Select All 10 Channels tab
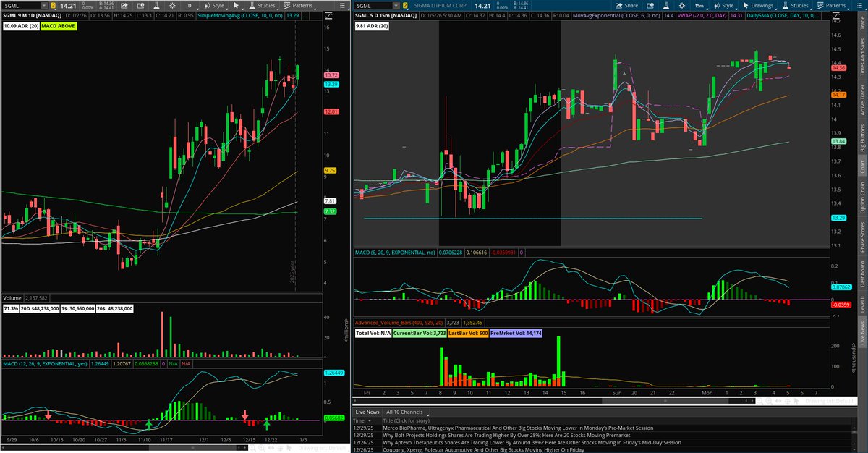 [x=408, y=410]
